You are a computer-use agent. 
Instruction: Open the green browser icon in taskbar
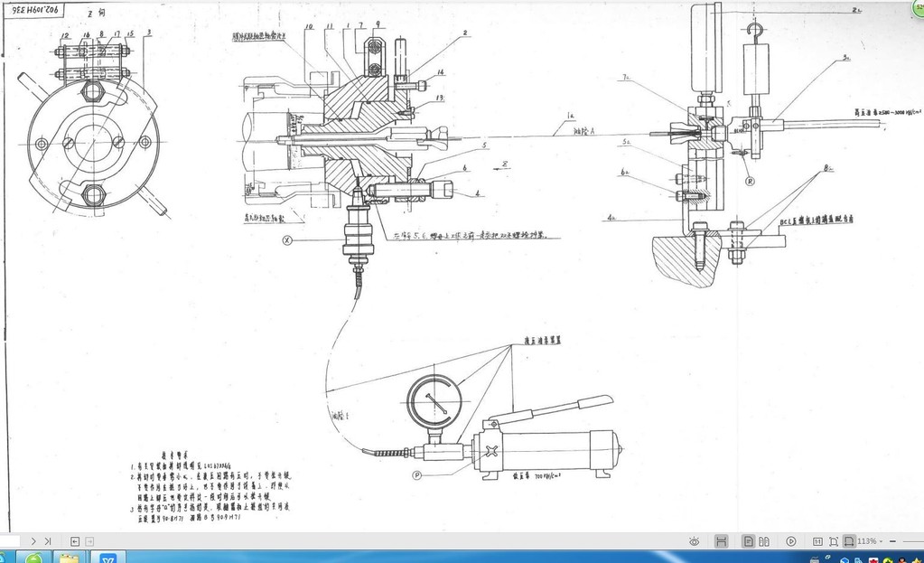pos(33,558)
